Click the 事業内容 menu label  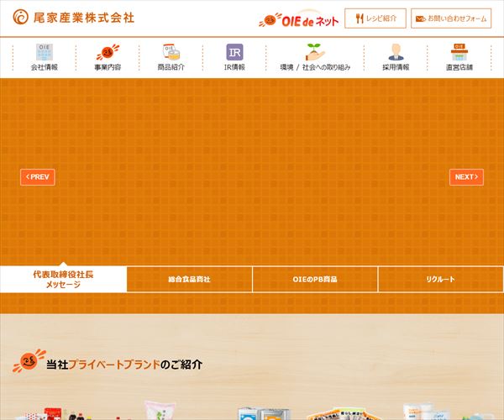(108, 67)
